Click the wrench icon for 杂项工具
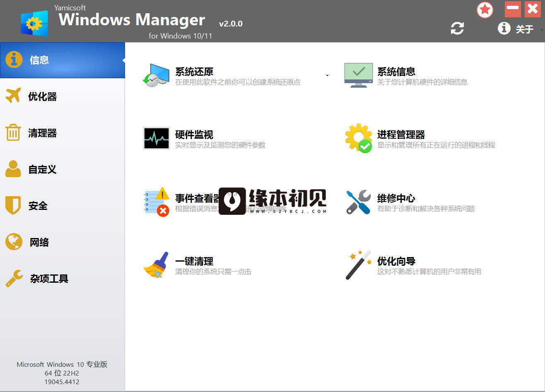Screen dimensions: 545x392 pyautogui.click(x=14, y=278)
